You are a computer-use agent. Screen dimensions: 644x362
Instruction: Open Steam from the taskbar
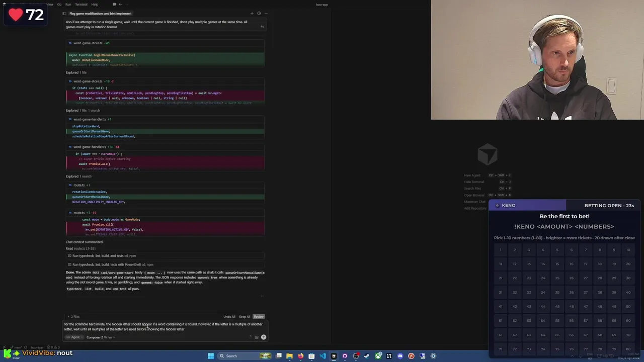click(x=367, y=356)
